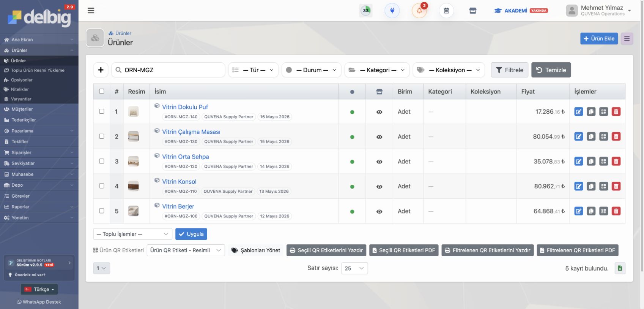Screen dimensions: 644x309
Task: Open the page number 1 dropdown
Action: coord(102,268)
